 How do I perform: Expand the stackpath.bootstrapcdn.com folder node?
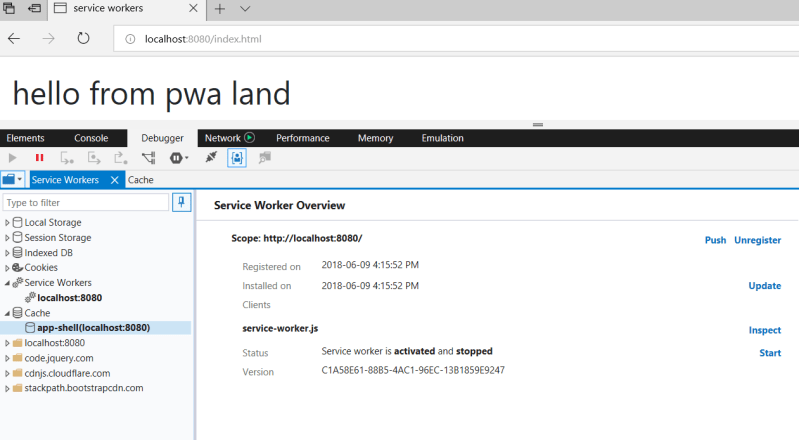tap(7, 389)
